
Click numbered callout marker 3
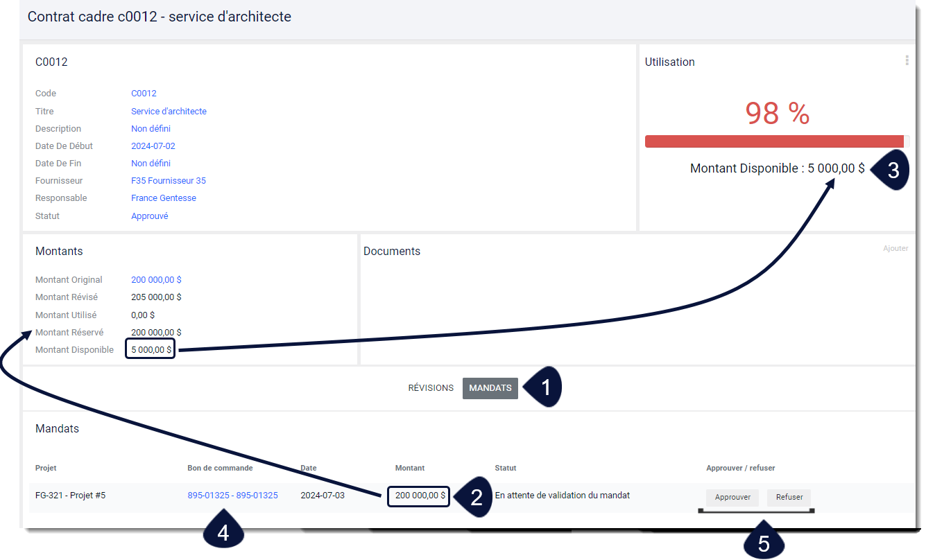coord(891,170)
